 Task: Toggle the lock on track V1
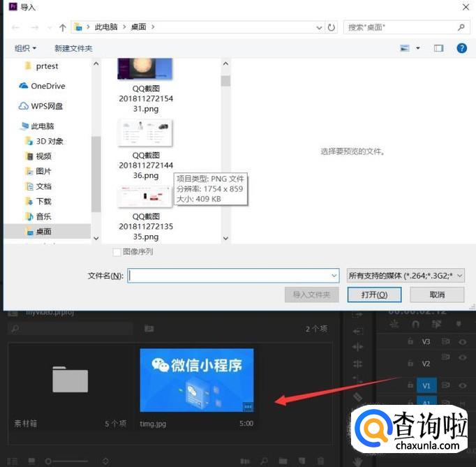(x=410, y=385)
